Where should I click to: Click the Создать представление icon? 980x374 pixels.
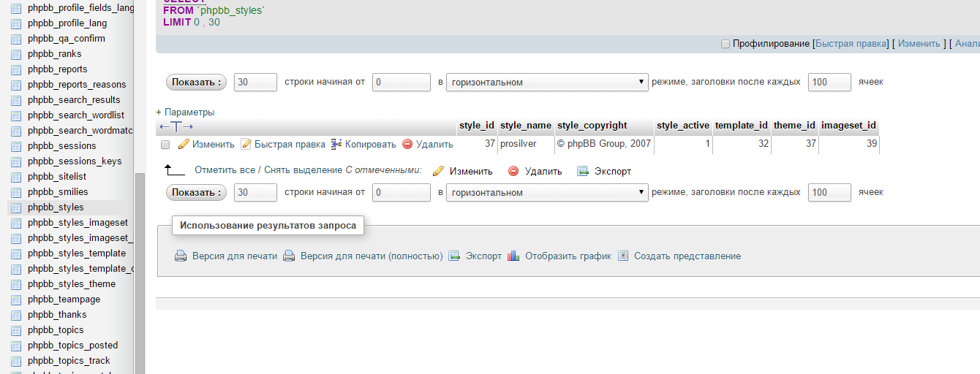[x=623, y=256]
